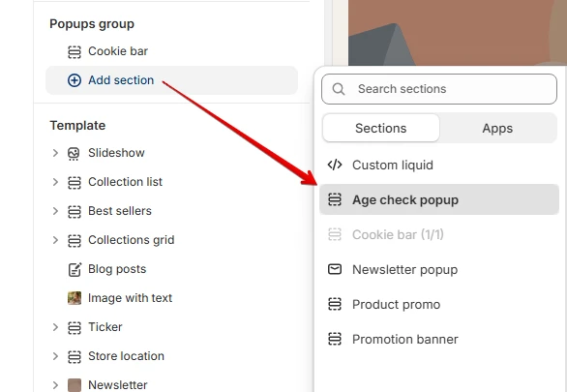The image size is (567, 392).
Task: Click the Collection list section icon
Action: coord(75,182)
